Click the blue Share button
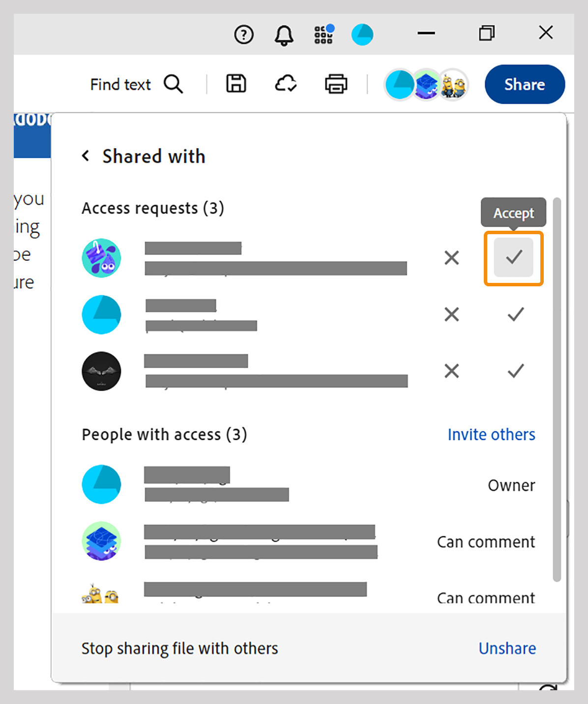Screen dimensions: 588x704 point(525,84)
